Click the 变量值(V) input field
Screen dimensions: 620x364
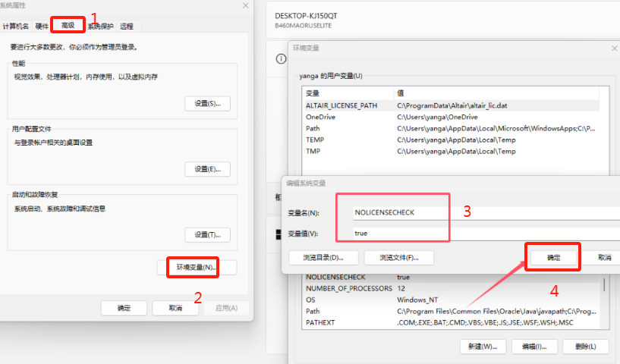point(486,233)
